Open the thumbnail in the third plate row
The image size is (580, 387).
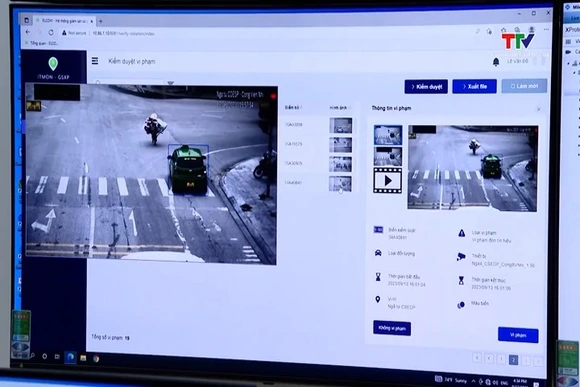click(341, 164)
